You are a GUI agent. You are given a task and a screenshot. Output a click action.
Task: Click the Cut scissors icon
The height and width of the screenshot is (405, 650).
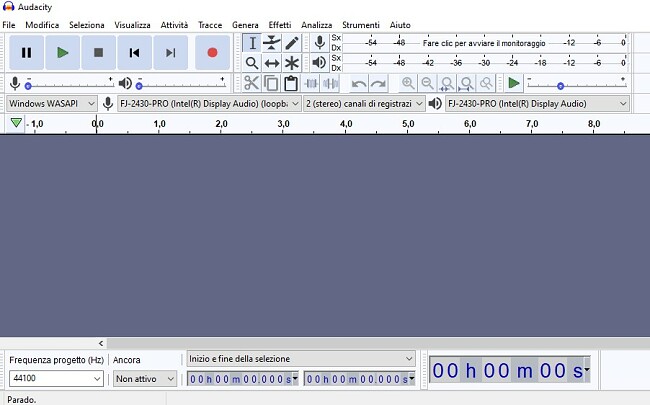[x=251, y=83]
